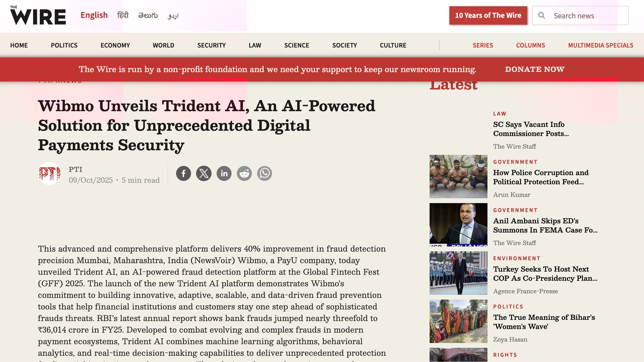Screen dimensions: 644x362
Task: Share article on X (Twitter)
Action: click(204, 173)
